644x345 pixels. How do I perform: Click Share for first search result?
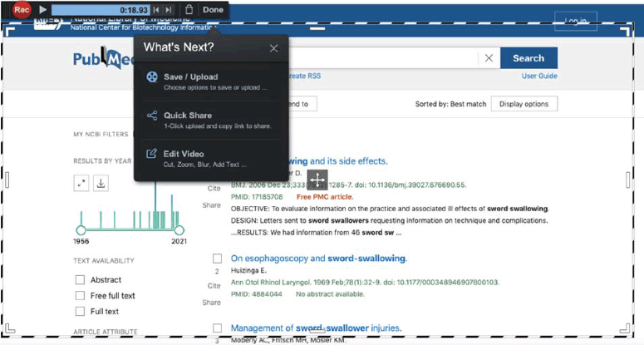pyautogui.click(x=211, y=205)
